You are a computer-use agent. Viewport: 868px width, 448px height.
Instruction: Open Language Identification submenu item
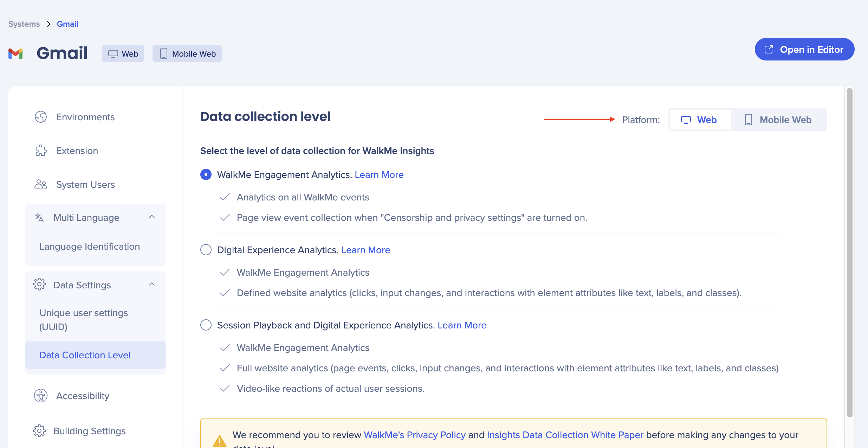coord(90,247)
